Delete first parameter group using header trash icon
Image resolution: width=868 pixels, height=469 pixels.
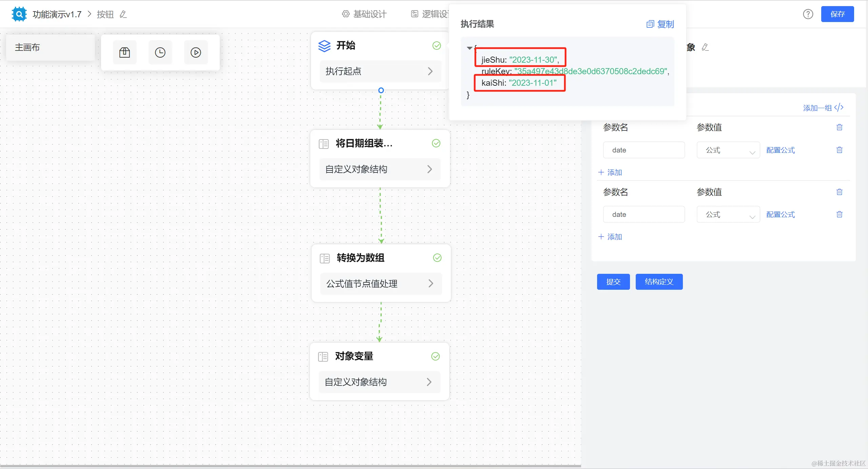coord(839,127)
